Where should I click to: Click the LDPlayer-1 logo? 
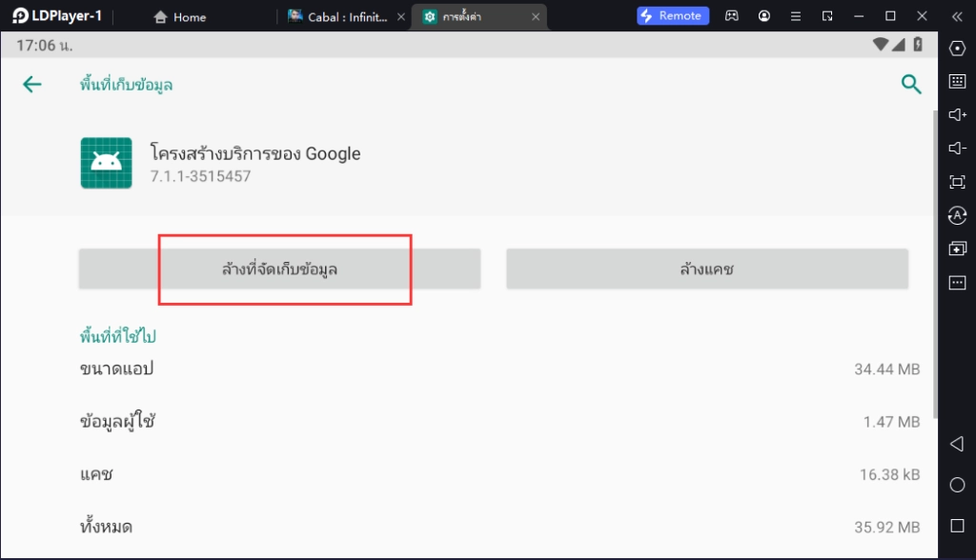[56, 15]
